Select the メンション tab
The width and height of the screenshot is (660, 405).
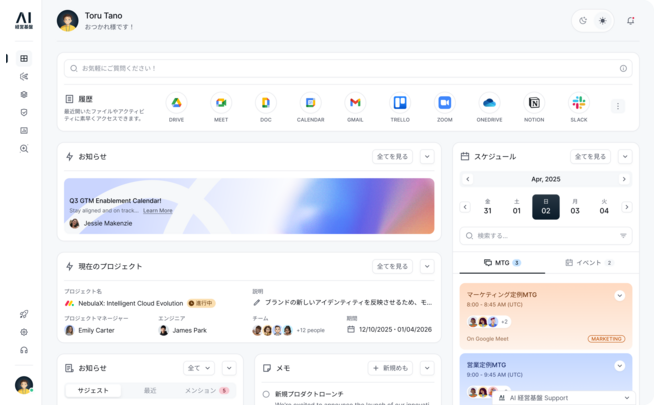[205, 390]
